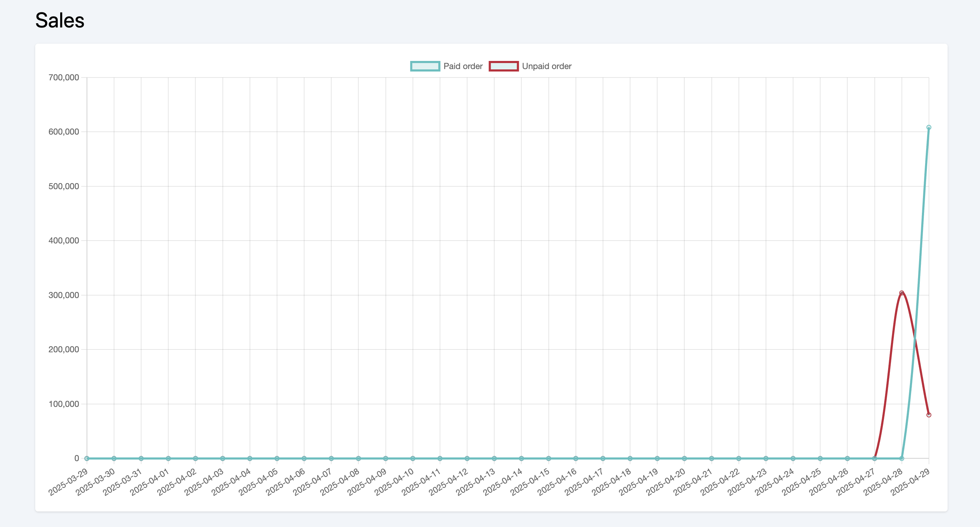
Task: Click the data point at 2025-04-15
Action: pos(548,458)
